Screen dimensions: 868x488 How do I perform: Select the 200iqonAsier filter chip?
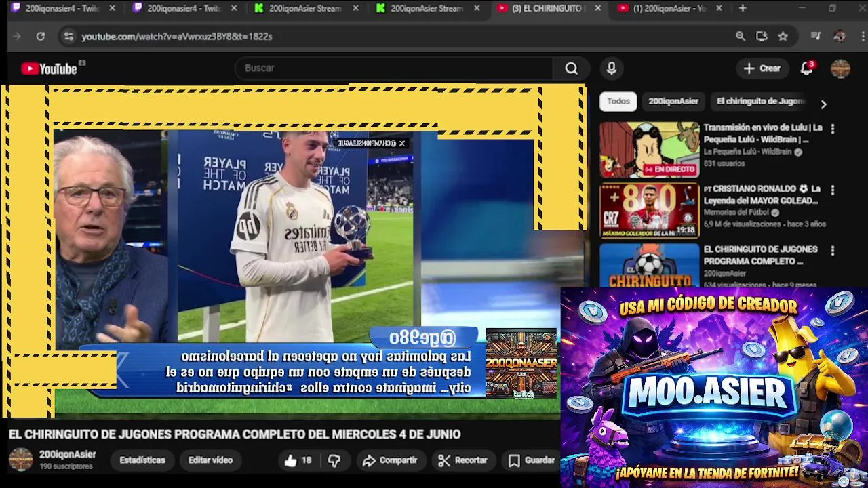pos(673,102)
